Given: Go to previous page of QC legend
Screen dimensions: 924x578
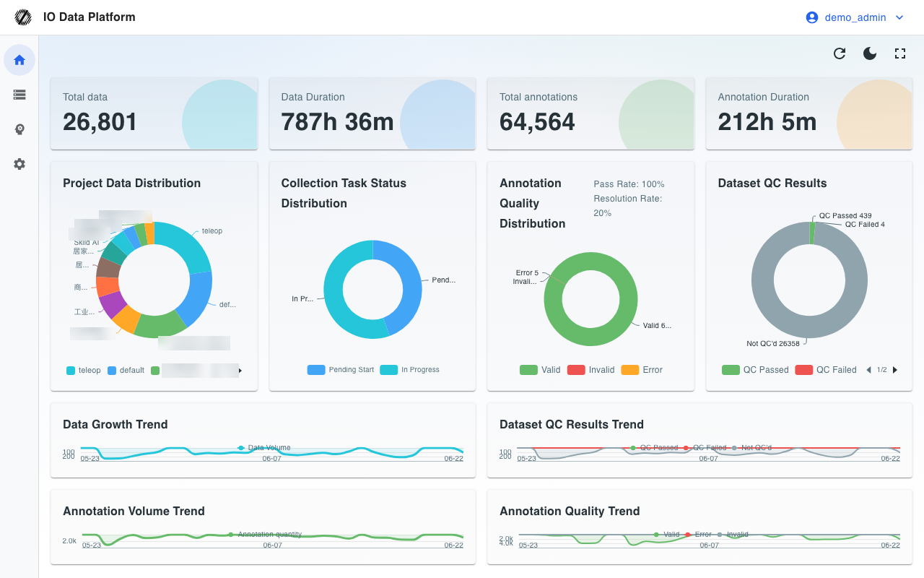Looking at the screenshot, I should coord(868,370).
